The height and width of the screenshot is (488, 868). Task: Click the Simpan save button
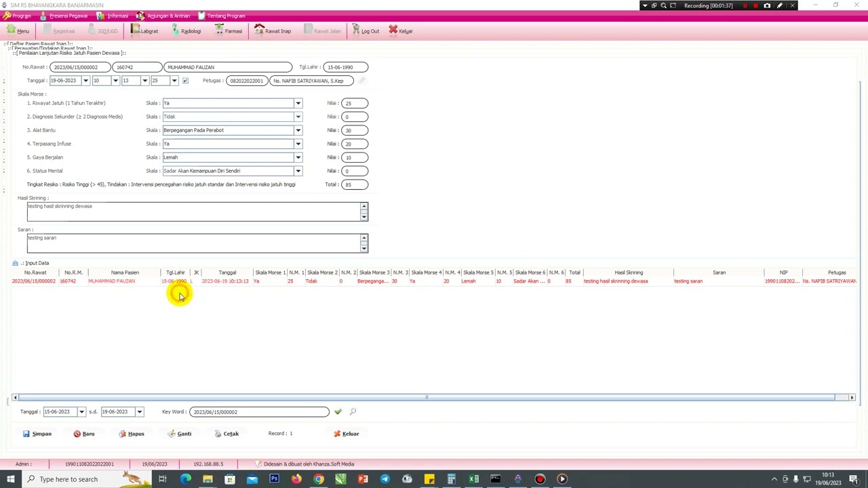37,434
